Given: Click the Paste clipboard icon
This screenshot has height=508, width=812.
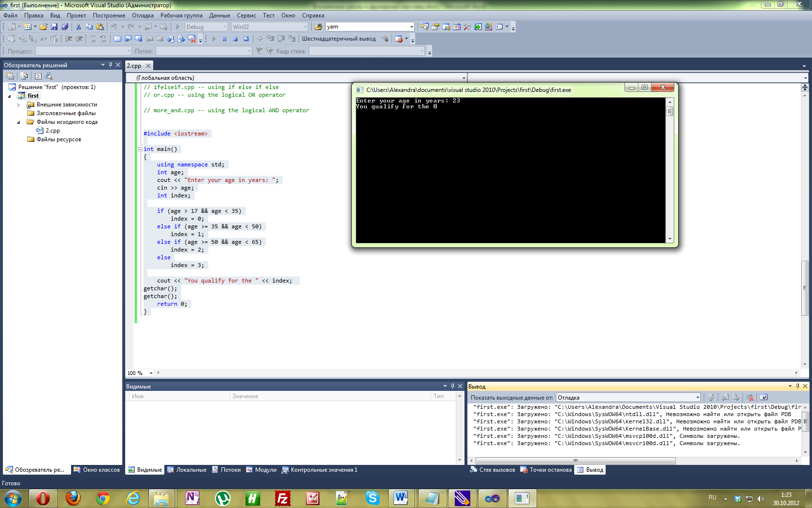Looking at the screenshot, I should click(100, 27).
